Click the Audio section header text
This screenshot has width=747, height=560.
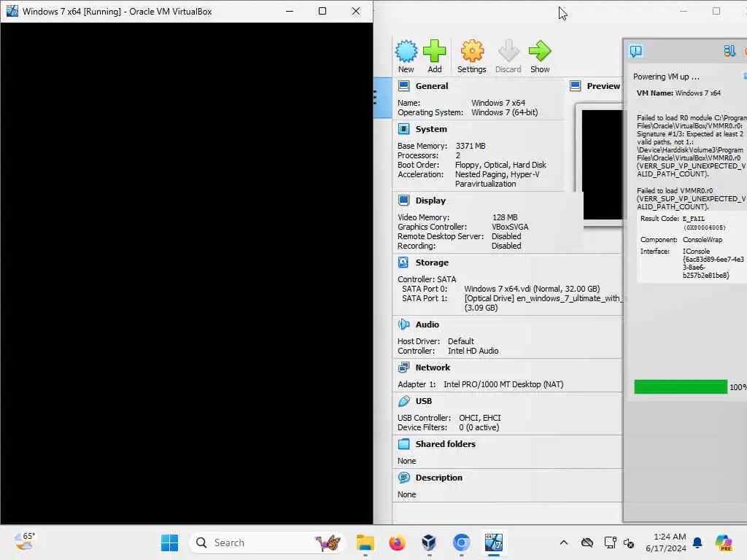pyautogui.click(x=427, y=324)
